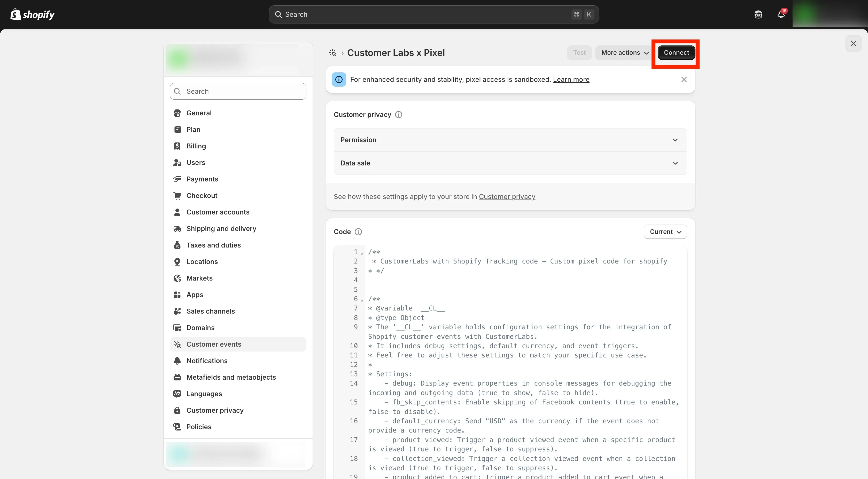Click the Customer events breadcrumb icon
Image resolution: width=868 pixels, height=479 pixels.
point(332,53)
